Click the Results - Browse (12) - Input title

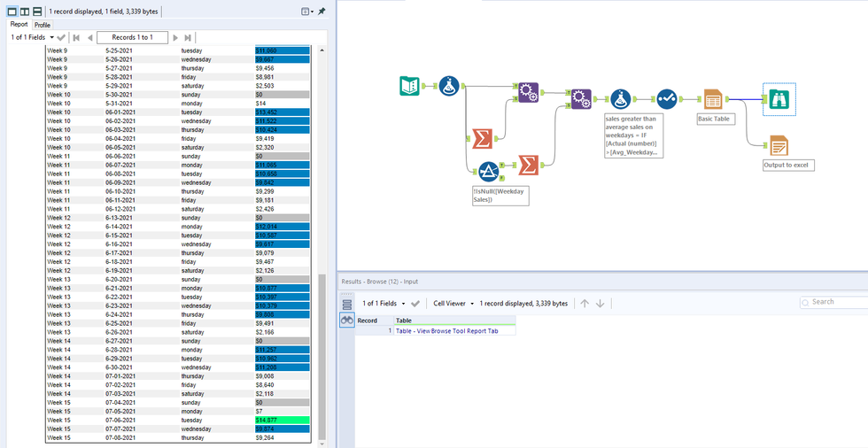pyautogui.click(x=380, y=282)
